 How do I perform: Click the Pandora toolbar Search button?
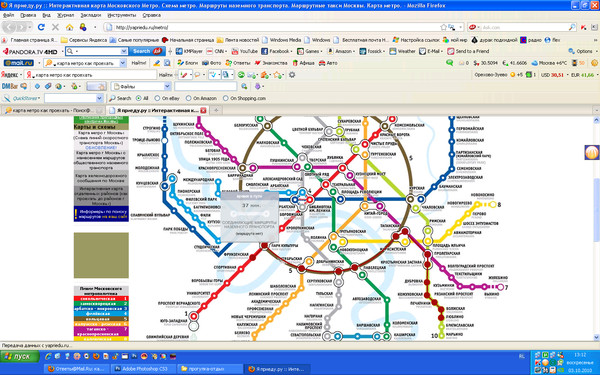click(x=147, y=51)
